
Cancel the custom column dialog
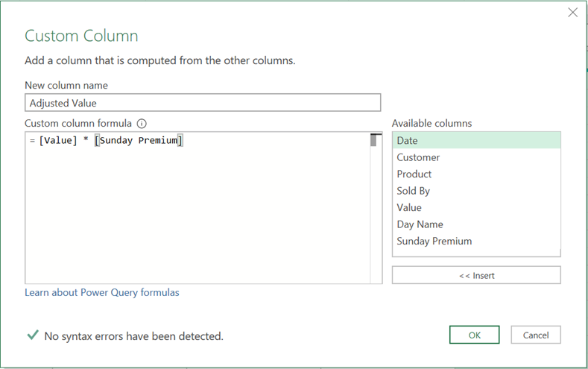pos(535,335)
